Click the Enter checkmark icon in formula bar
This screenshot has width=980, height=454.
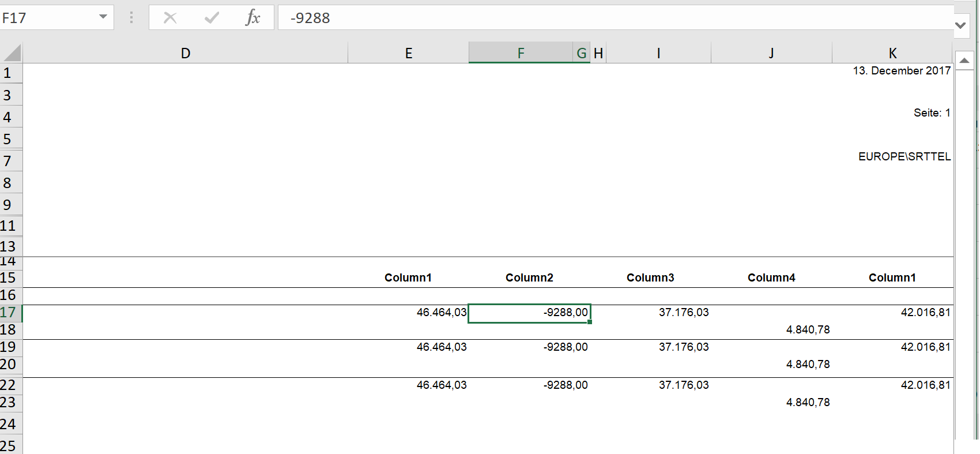tap(212, 18)
